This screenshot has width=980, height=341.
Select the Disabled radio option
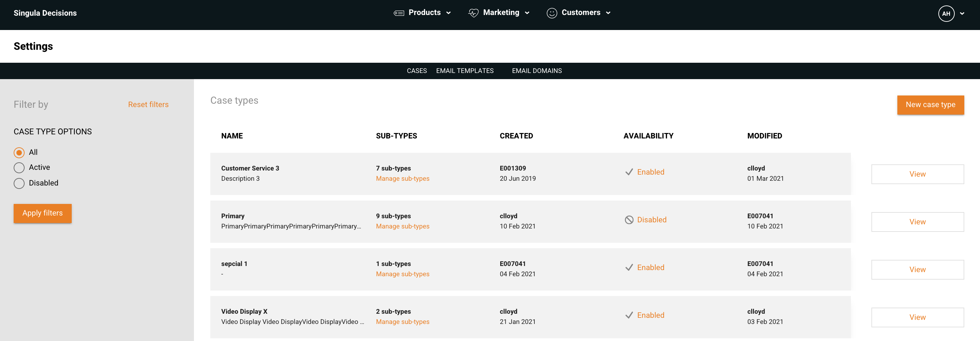(19, 183)
